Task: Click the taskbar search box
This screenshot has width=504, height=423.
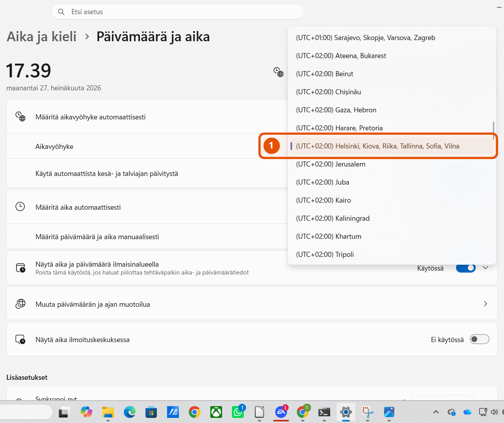Action: [x=26, y=412]
